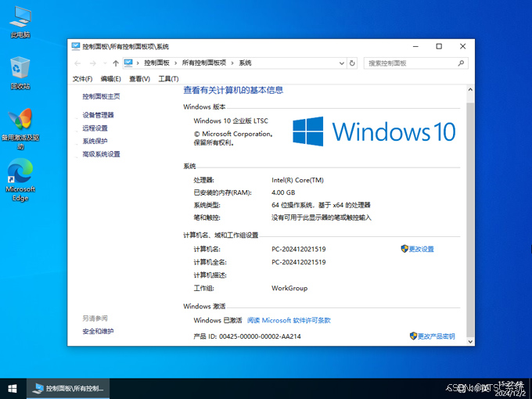Go back using the back arrow
Image resolution: width=532 pixels, height=399 pixels.
(x=77, y=63)
